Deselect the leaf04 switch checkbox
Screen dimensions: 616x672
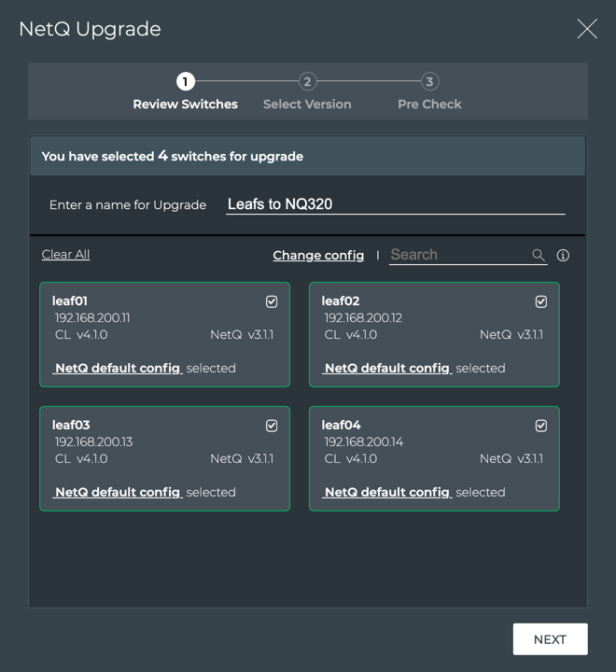tap(541, 426)
